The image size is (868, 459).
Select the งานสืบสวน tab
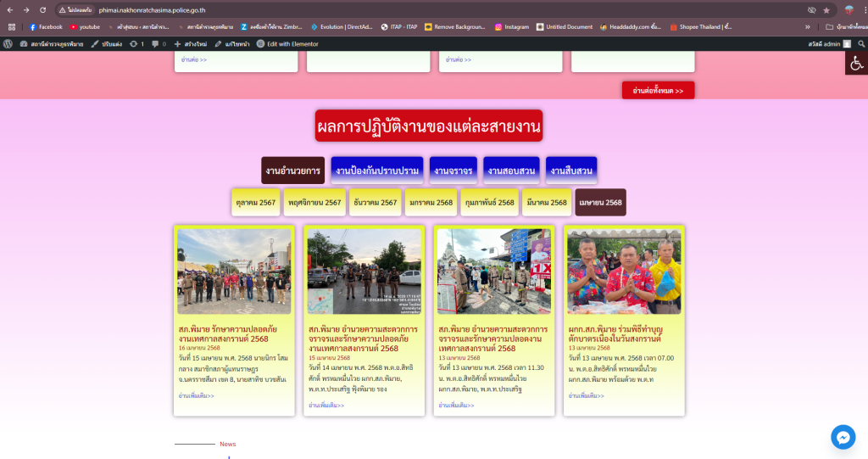tap(570, 171)
